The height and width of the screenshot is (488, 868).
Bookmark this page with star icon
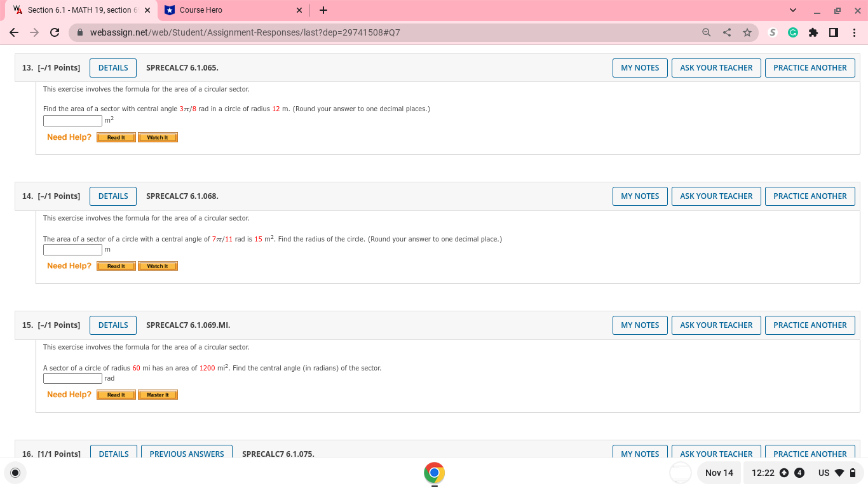point(747,32)
